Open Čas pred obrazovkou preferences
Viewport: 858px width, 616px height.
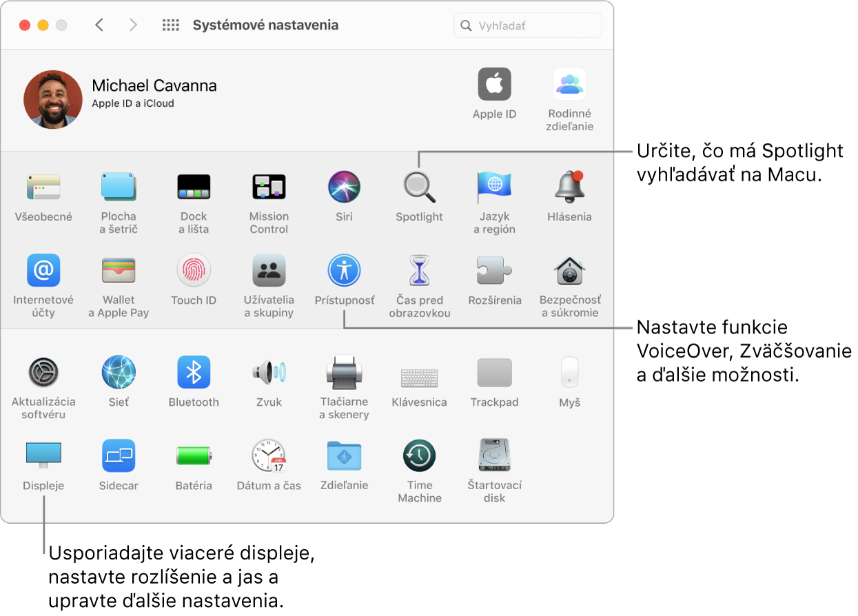[x=419, y=270]
